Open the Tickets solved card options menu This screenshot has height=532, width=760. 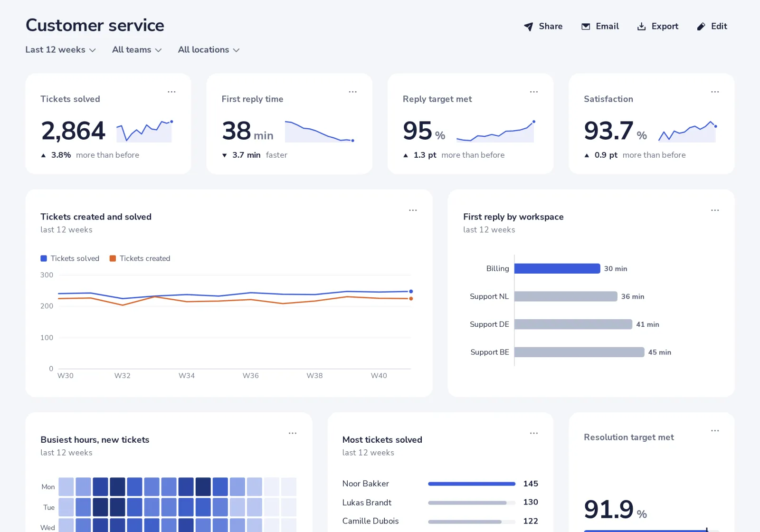point(171,92)
